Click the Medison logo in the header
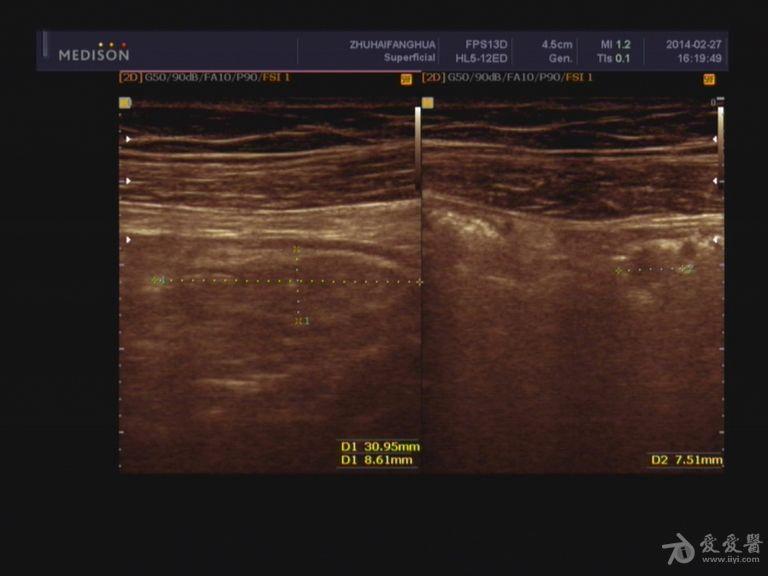 click(93, 52)
